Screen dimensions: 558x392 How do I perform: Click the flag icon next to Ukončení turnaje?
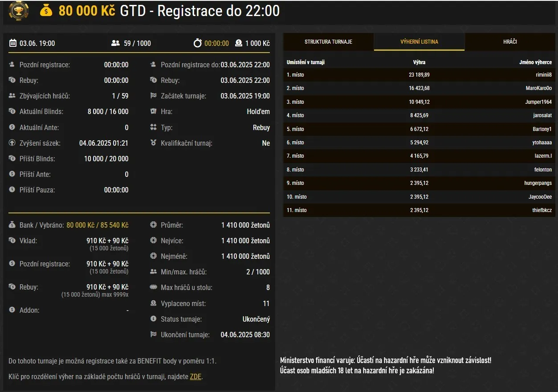pyautogui.click(x=154, y=335)
